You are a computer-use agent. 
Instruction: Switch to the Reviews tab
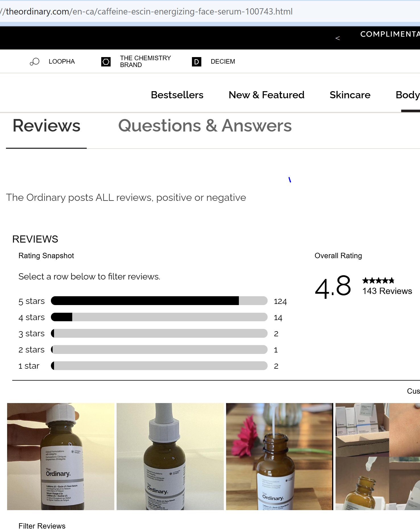click(47, 126)
